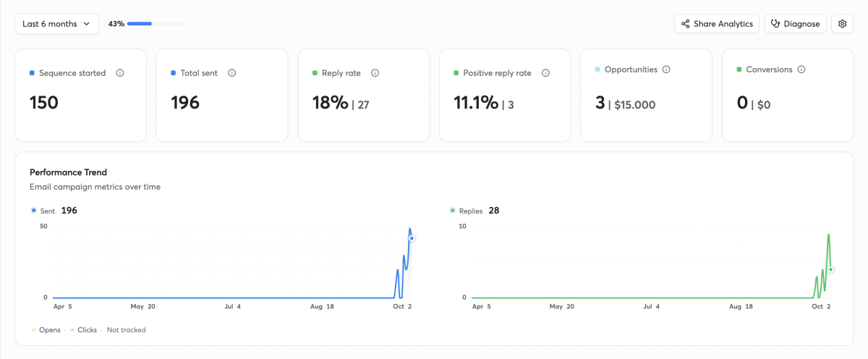
Task: Toggle the Opens legend item
Action: pyautogui.click(x=46, y=330)
